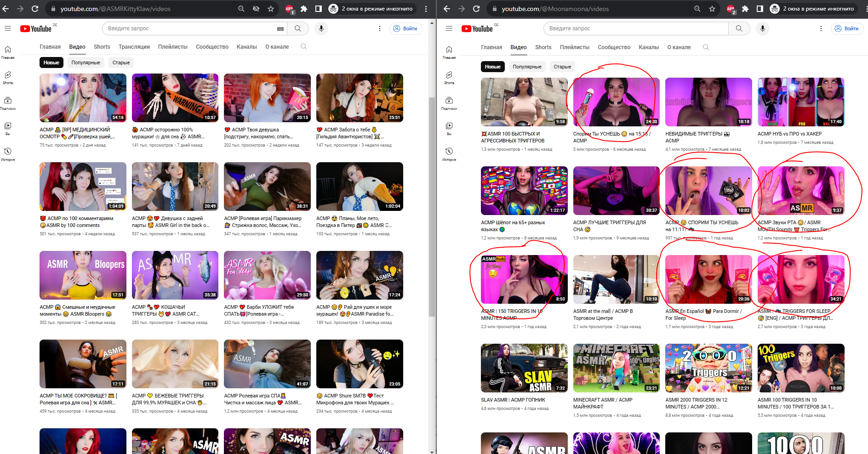Open ASMR Bloopers thumbnail 17:51
This screenshot has width=868, height=454.
[x=83, y=275]
